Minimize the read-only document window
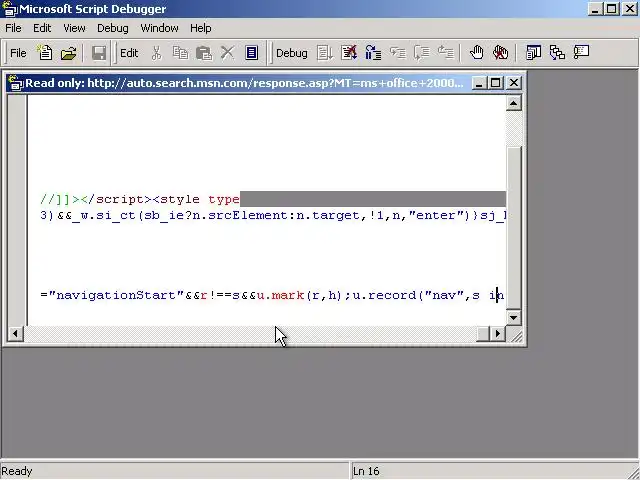 click(x=479, y=83)
